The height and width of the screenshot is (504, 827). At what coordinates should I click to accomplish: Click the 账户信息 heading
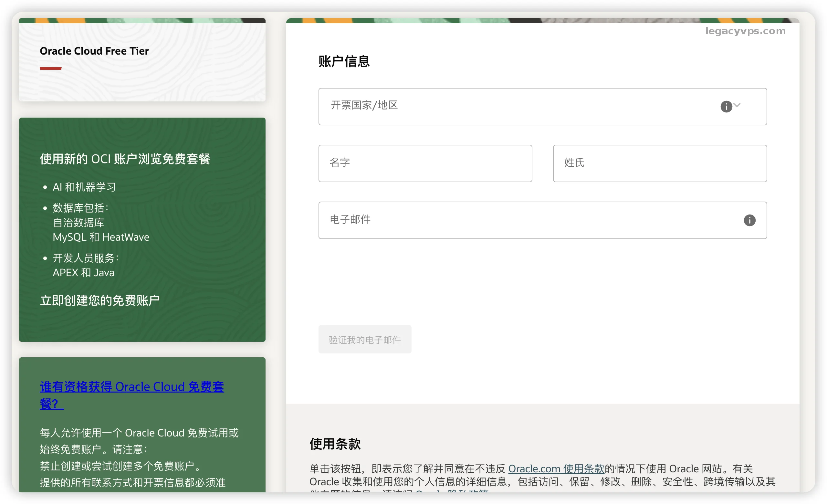(x=344, y=62)
